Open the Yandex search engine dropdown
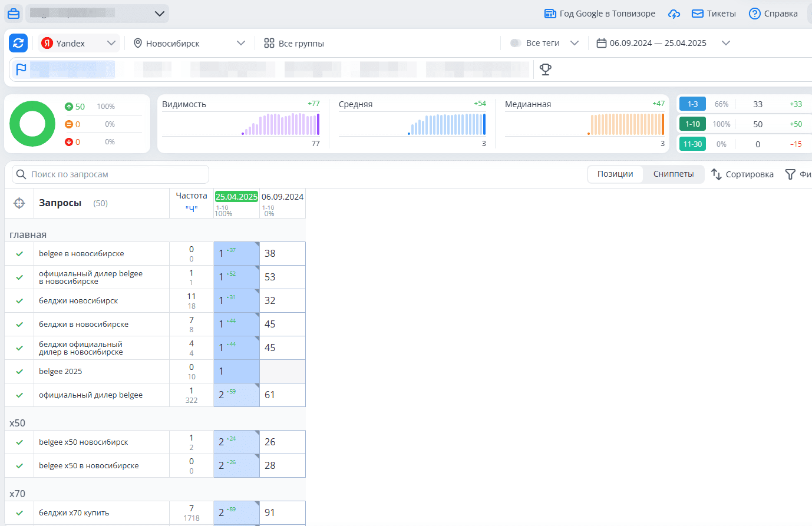The height and width of the screenshot is (526, 812). coord(79,43)
